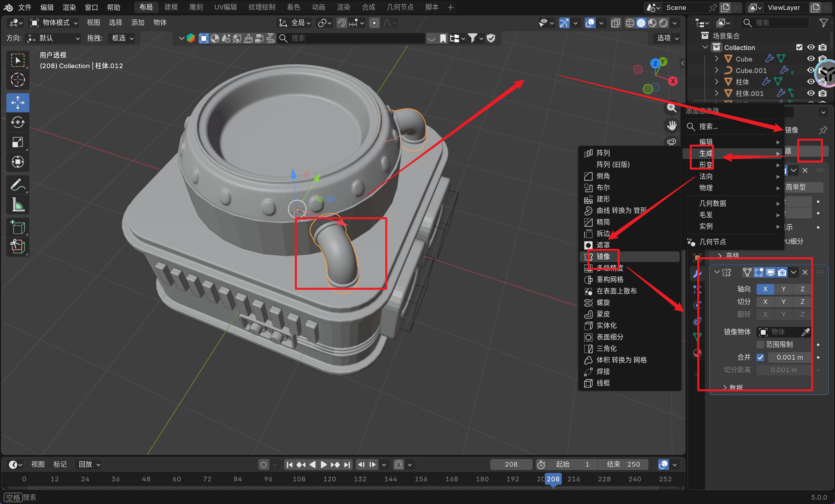Expand the 柱体.001 outliner item

pos(716,93)
